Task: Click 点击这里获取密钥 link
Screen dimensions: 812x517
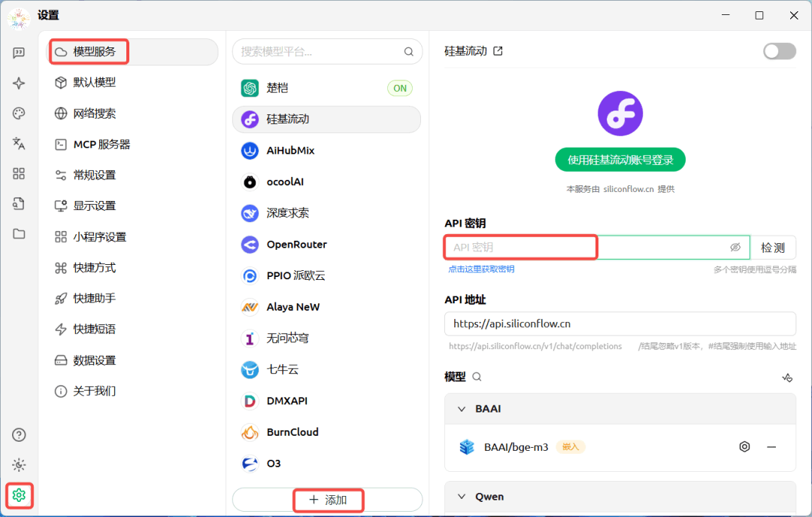Action: (481, 269)
